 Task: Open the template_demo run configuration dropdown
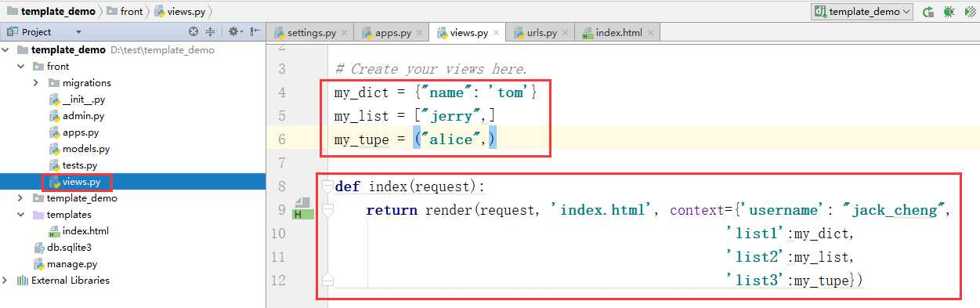pyautogui.click(x=862, y=11)
